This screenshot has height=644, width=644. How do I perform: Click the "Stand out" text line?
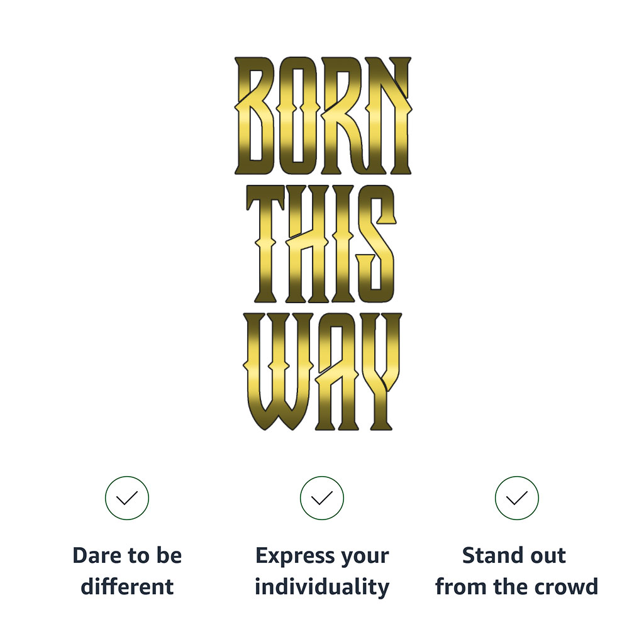pyautogui.click(x=514, y=556)
